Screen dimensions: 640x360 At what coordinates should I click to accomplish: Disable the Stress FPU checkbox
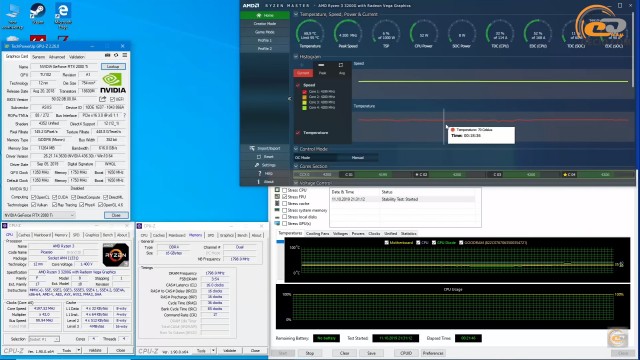pyautogui.click(x=284, y=197)
